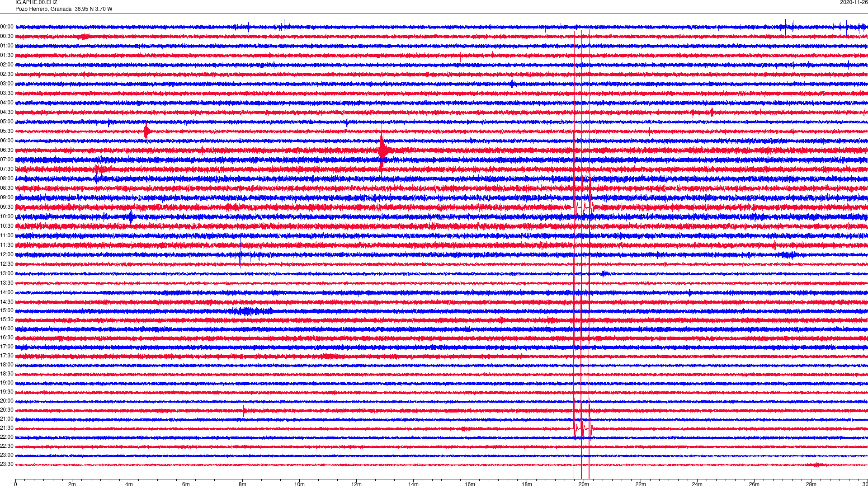Select the 00:00 trace time label
The width and height of the screenshot is (868, 488).
7,27
